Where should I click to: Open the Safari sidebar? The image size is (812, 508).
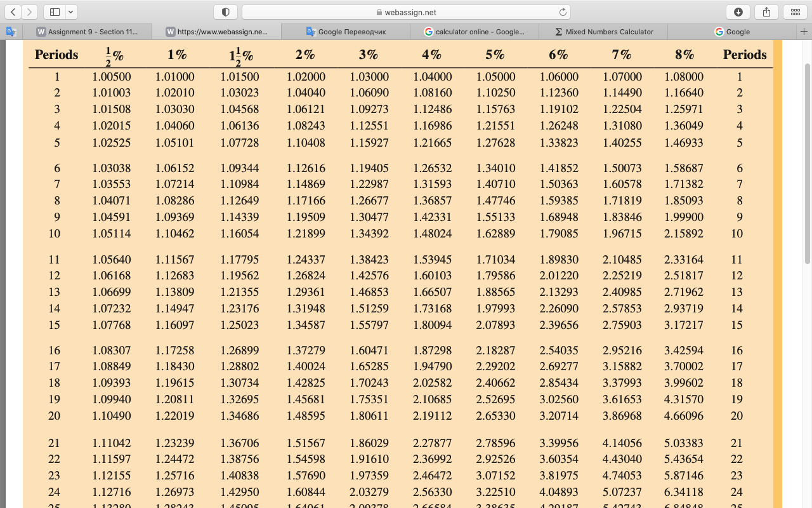click(54, 11)
